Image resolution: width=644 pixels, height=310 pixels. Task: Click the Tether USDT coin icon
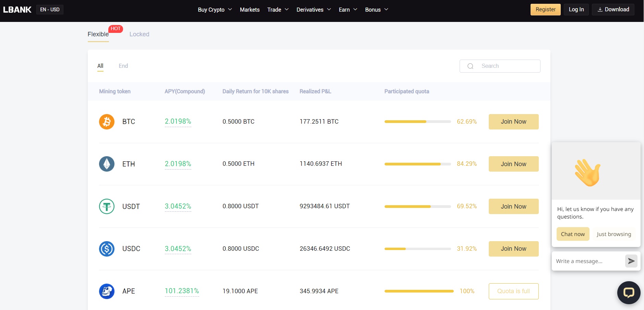pos(107,207)
